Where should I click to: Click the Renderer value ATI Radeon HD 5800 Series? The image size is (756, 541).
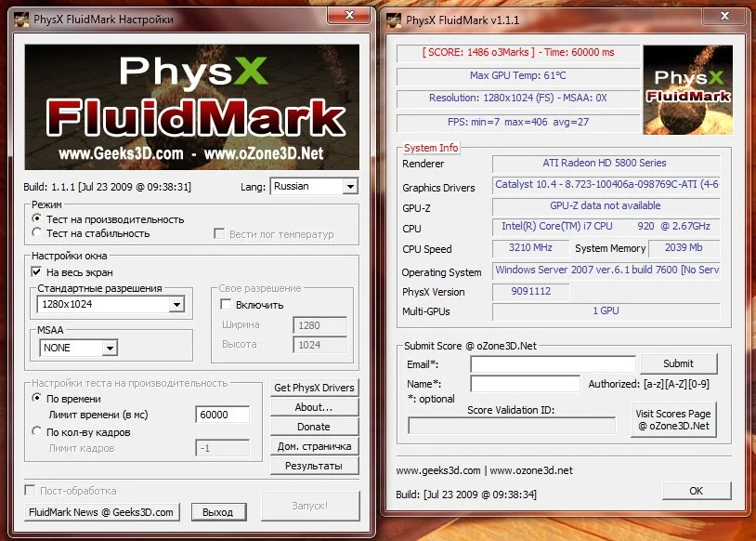coord(606,163)
